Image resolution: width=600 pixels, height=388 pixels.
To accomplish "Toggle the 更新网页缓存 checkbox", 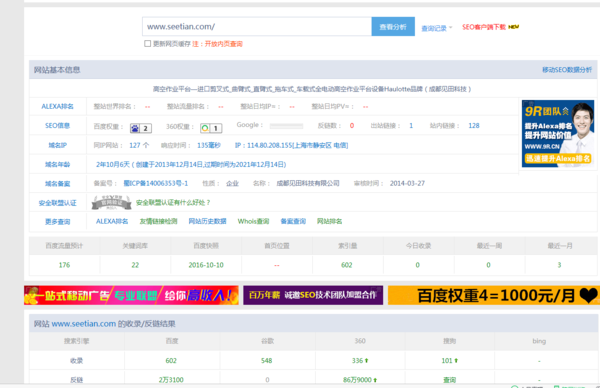I will (147, 44).
